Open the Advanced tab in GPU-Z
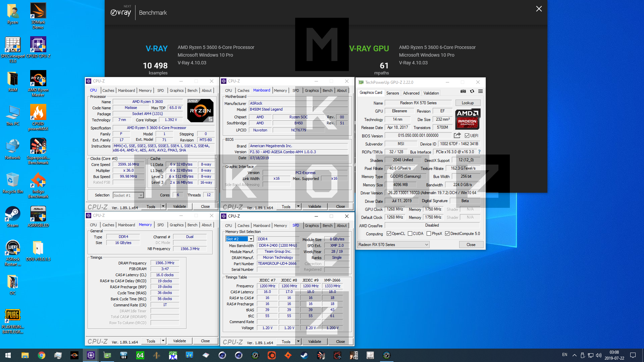 (411, 93)
